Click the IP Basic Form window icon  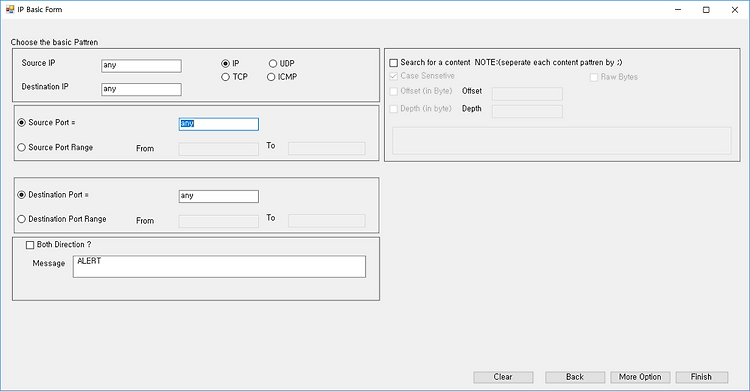tap(10, 9)
